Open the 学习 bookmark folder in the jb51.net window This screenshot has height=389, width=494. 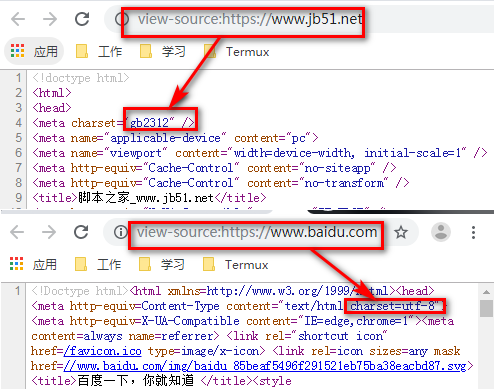point(162,51)
